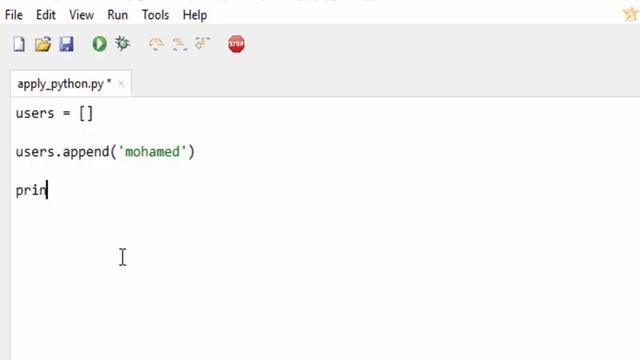Screen dimensions: 640x360
Task: Close the apply_python.py tab
Action: pos(121,84)
